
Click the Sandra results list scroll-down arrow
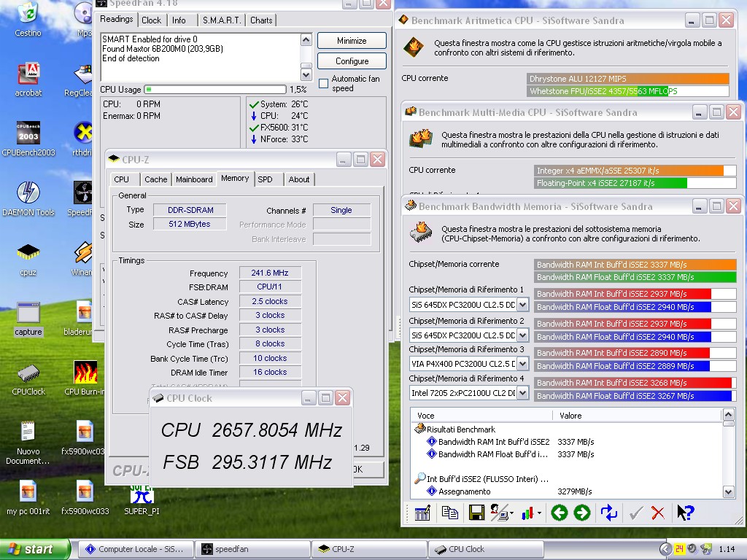pos(729,492)
